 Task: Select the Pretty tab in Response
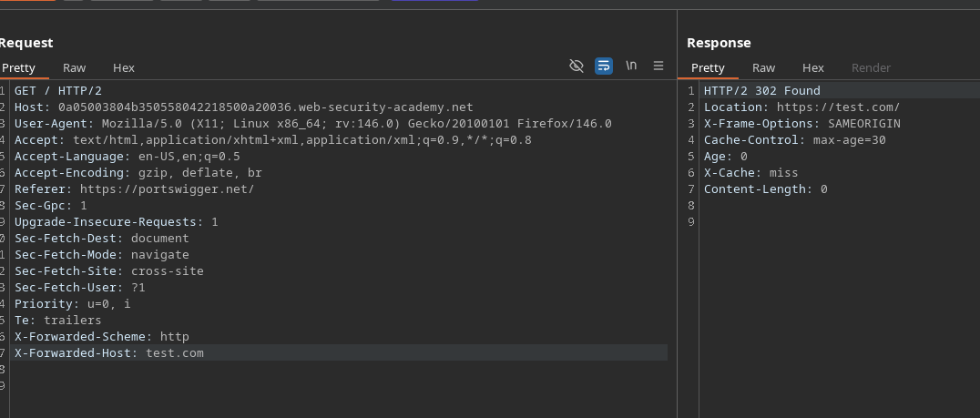pyautogui.click(x=708, y=67)
